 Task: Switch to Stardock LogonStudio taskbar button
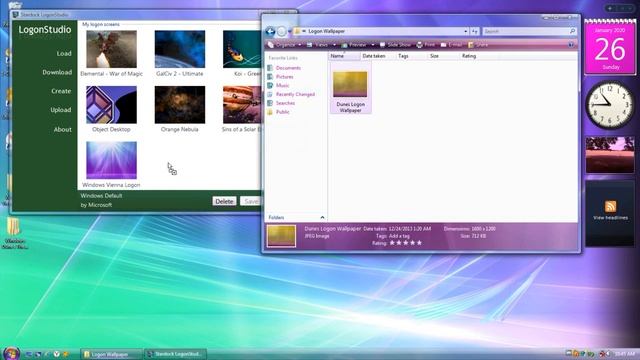[x=176, y=354]
